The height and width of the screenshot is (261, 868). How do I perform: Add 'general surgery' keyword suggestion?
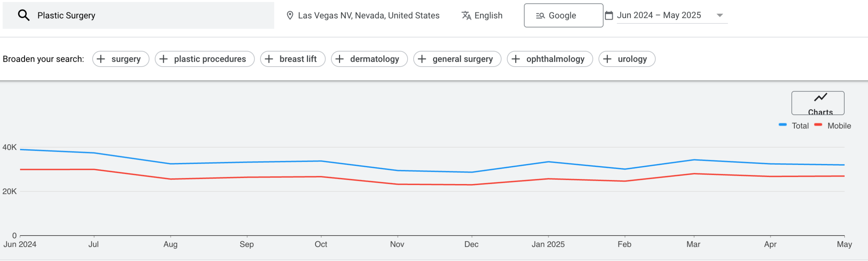click(457, 59)
